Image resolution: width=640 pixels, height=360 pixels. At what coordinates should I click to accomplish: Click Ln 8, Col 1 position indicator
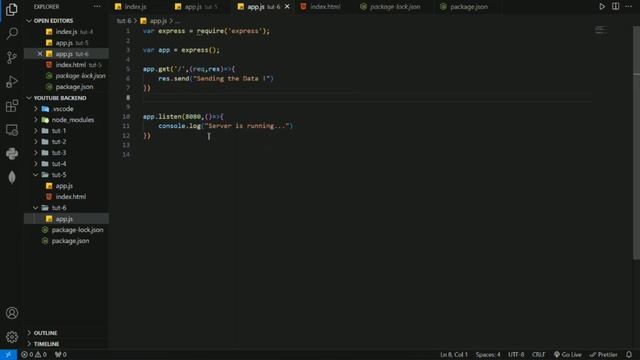click(454, 355)
